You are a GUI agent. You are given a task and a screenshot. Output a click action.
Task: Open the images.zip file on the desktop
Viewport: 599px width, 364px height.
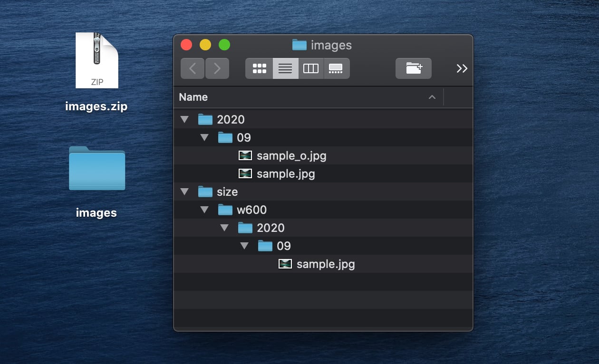click(x=97, y=60)
